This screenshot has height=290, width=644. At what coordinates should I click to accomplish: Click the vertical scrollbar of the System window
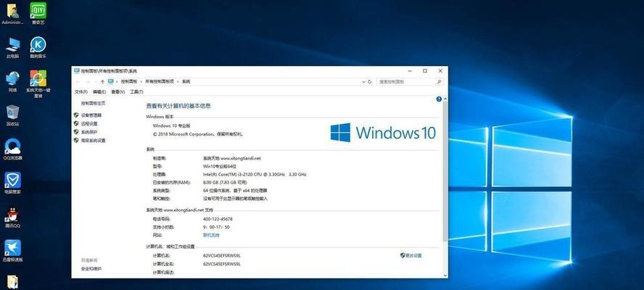coord(445,170)
